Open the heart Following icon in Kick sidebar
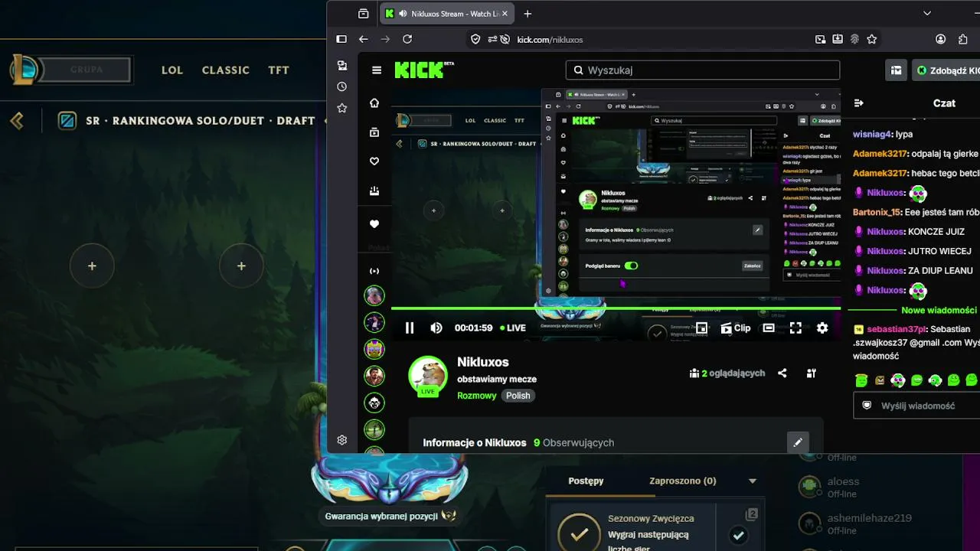Screen dimensions: 980x551 point(374,161)
